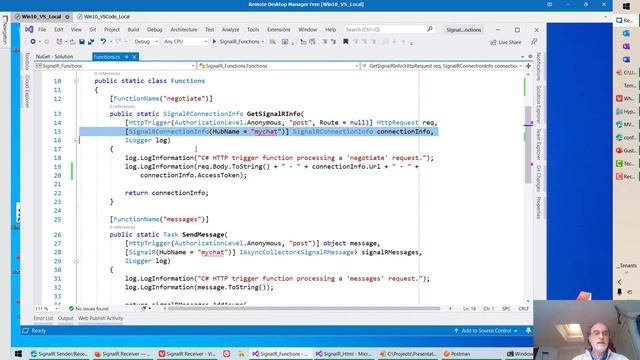Open the feedback icon beside Live Share
Image resolution: width=640 pixels, height=360 pixels.
tap(534, 42)
